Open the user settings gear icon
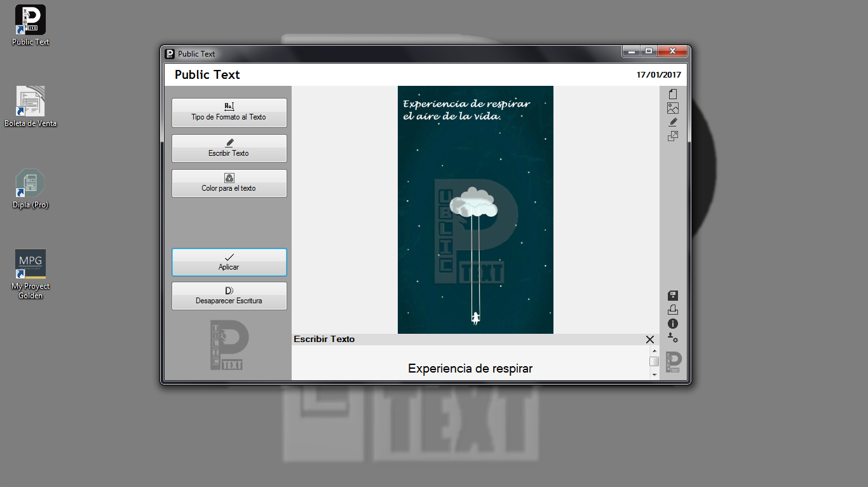The image size is (868, 487). 672,338
